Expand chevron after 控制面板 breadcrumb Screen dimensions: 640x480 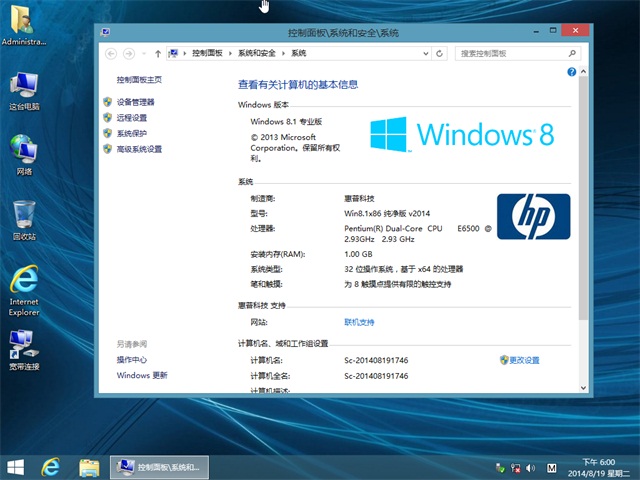click(231, 53)
